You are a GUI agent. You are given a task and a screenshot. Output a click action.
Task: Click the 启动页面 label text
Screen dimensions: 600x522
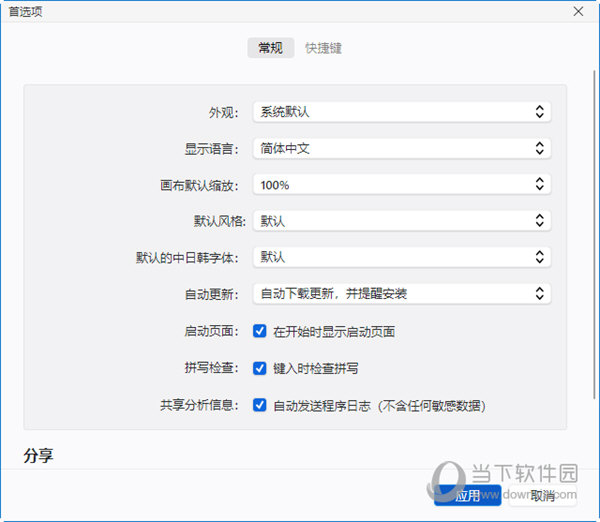point(212,331)
